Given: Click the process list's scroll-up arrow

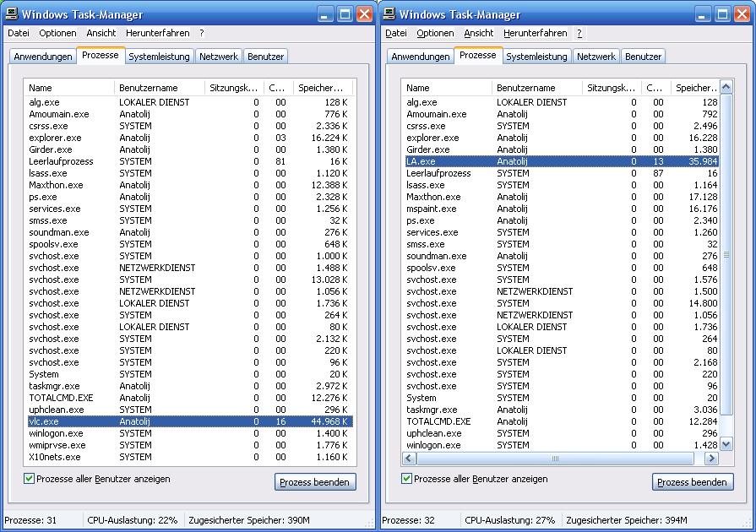Looking at the screenshot, I should click(726, 87).
